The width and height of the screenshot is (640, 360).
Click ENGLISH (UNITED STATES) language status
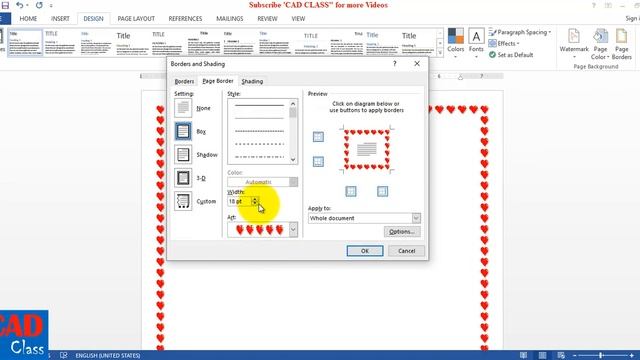[x=108, y=356]
